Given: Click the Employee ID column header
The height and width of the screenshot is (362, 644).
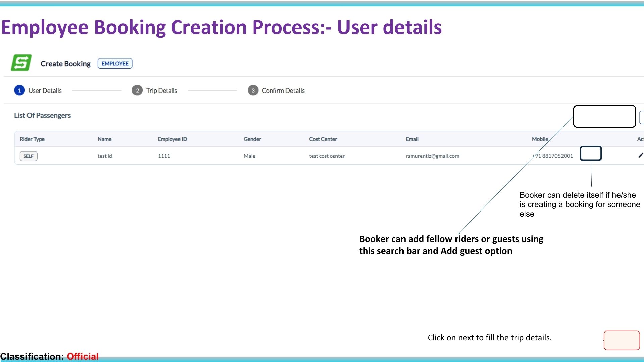Looking at the screenshot, I should point(172,139).
